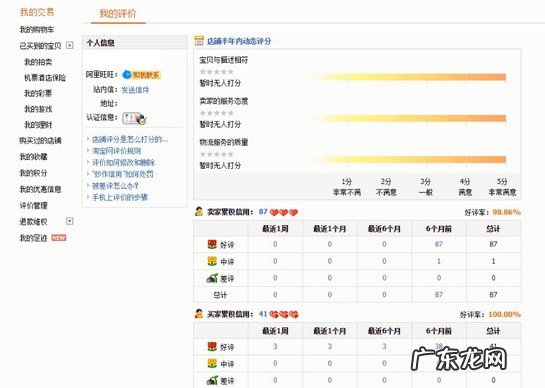This screenshot has height=388, width=545.
Task: Open 我的积分 in sidebar
Action: pos(33,173)
